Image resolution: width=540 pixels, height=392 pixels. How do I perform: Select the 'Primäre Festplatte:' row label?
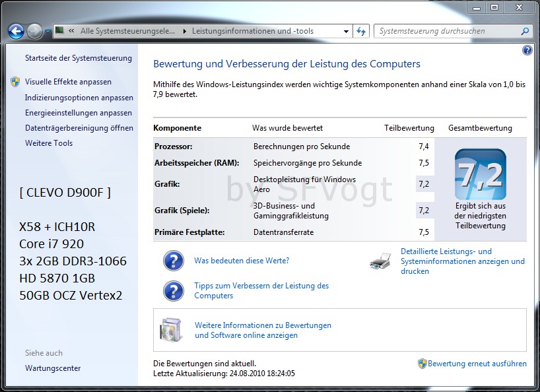[x=189, y=232]
